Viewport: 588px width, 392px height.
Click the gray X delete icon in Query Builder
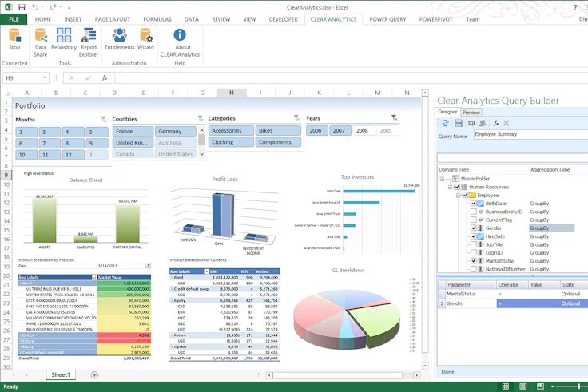click(507, 123)
